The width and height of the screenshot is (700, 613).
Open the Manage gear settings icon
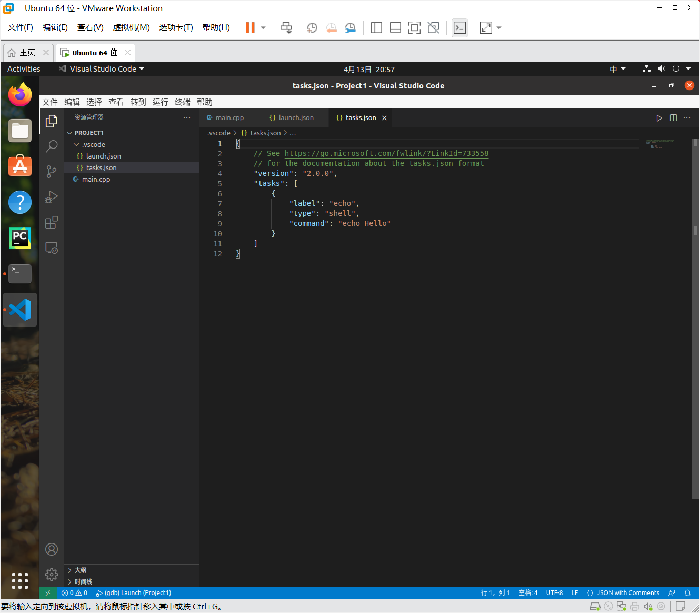tap(52, 574)
